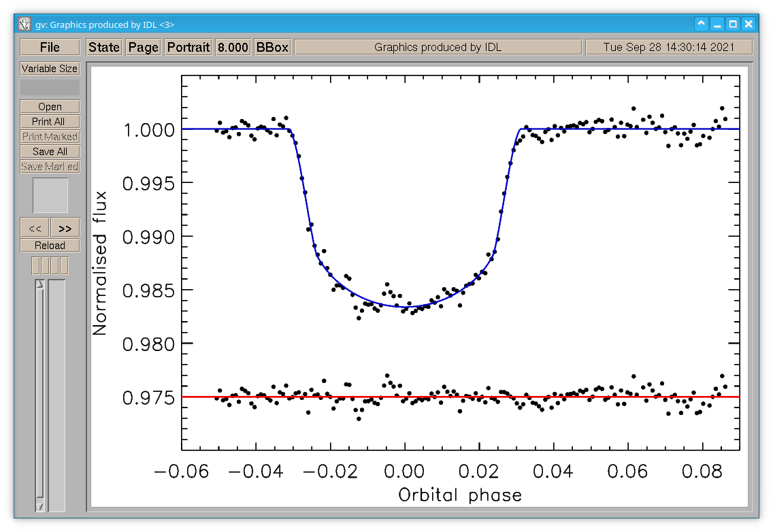Select the BBox paper size button
The width and height of the screenshot is (773, 532).
pos(273,48)
